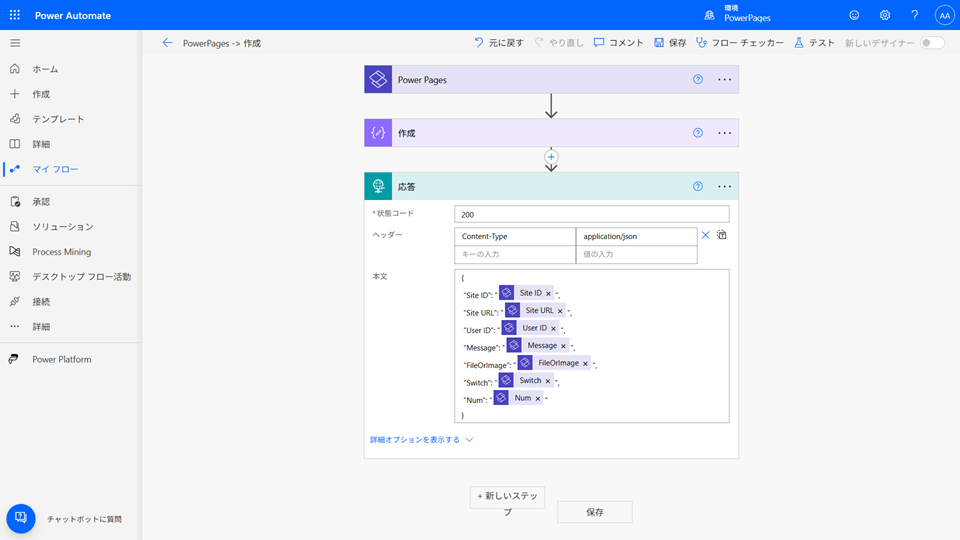Open マイ フロー in the sidebar
This screenshot has width=960, height=540.
tap(55, 169)
